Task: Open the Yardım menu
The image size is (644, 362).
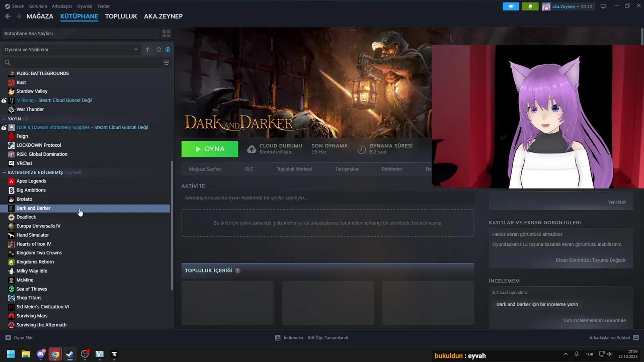Action: (104, 6)
